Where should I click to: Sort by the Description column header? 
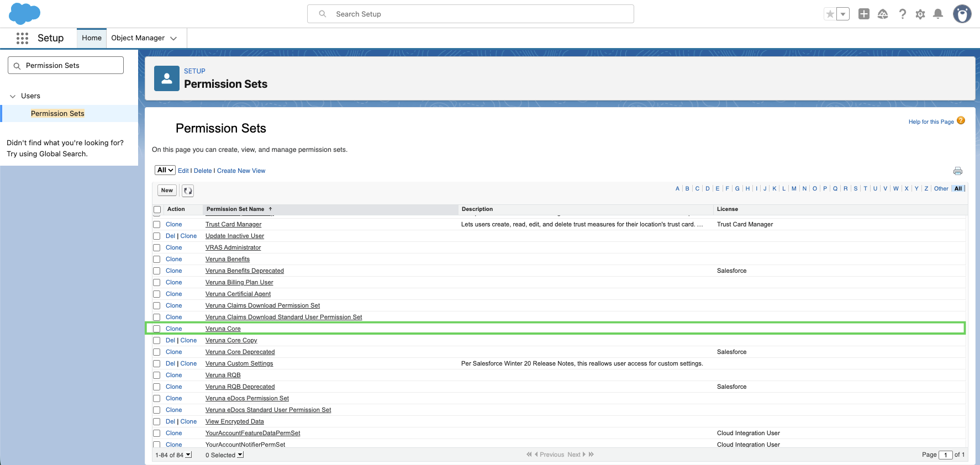click(477, 209)
